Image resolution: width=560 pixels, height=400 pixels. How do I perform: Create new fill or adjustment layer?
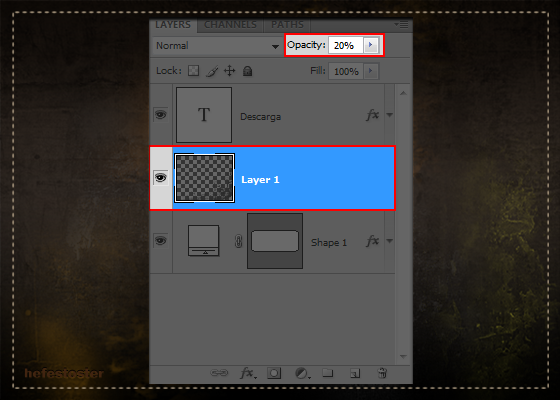pyautogui.click(x=302, y=373)
